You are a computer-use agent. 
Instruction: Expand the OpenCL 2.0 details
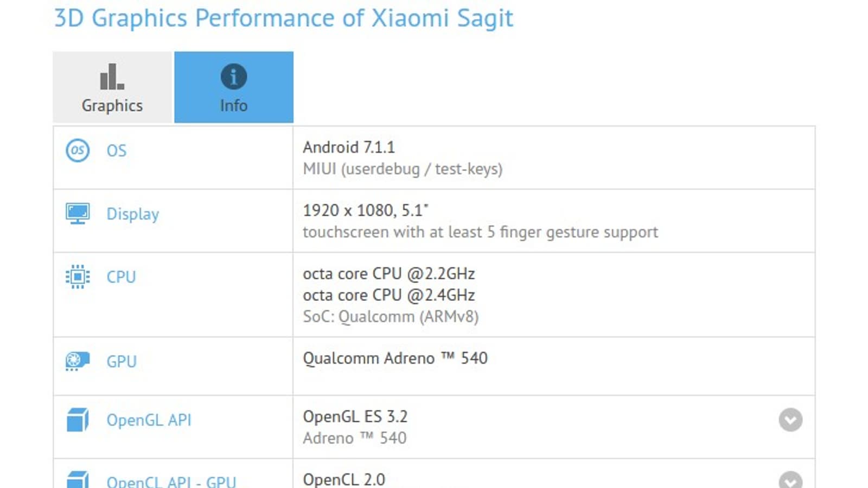790,481
